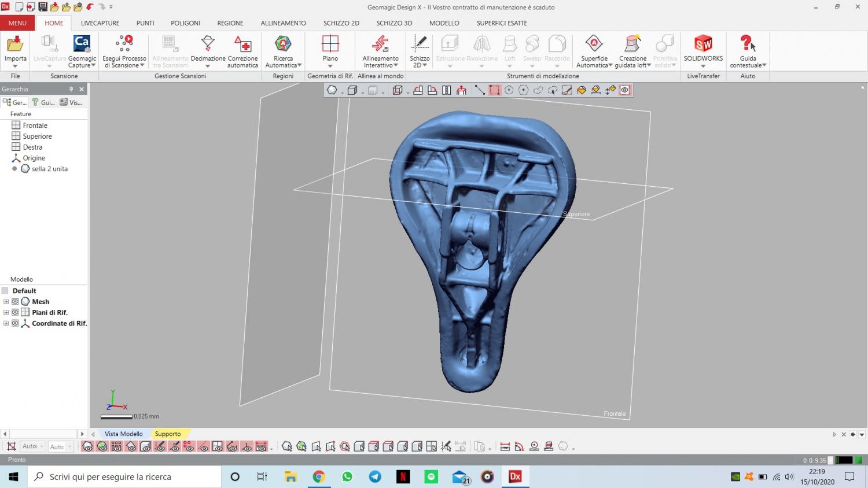Click Correzione automatica icon
Viewport: 868px width, 488px height.
242,45
